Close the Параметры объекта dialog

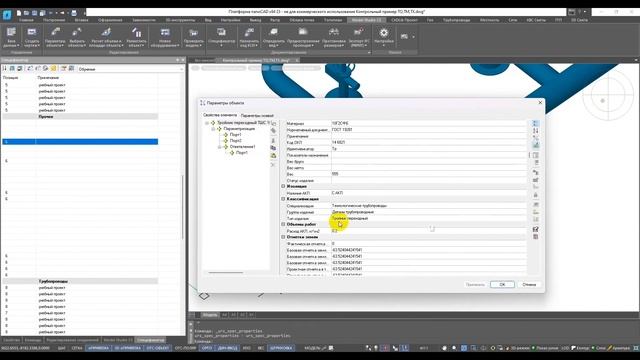(x=540, y=102)
